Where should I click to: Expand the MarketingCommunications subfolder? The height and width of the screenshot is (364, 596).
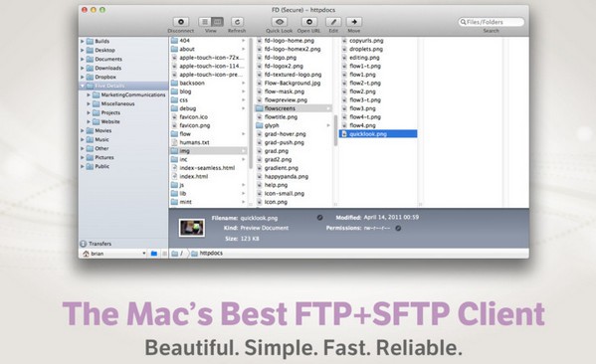(x=89, y=94)
